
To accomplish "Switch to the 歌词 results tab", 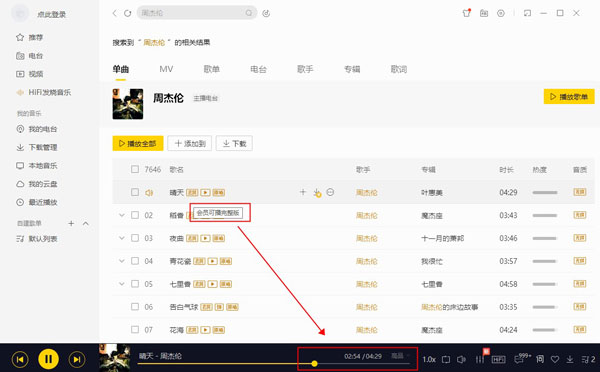I will (398, 69).
